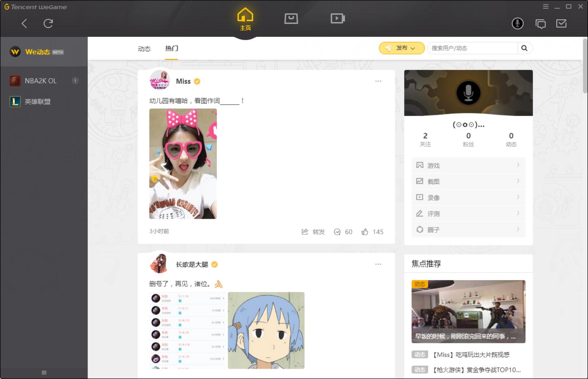The image size is (588, 379).
Task: Open the match history screenshot image
Action: coord(187,330)
